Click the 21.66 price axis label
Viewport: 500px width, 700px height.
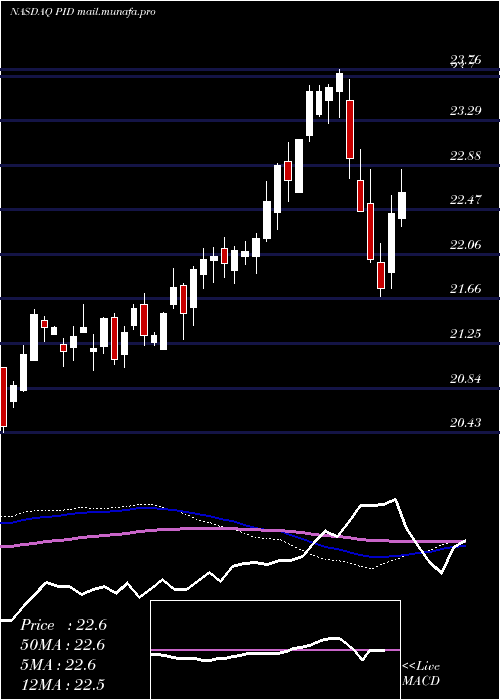[466, 289]
